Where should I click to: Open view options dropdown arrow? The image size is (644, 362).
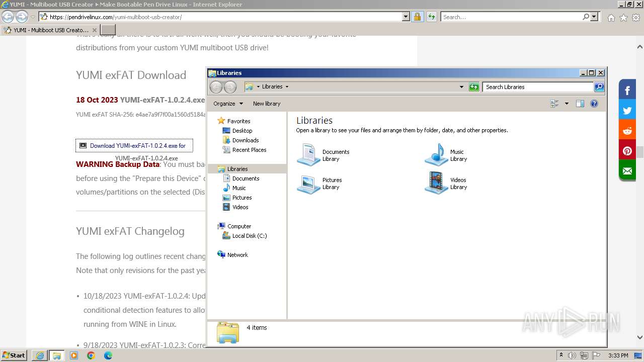coord(567,104)
